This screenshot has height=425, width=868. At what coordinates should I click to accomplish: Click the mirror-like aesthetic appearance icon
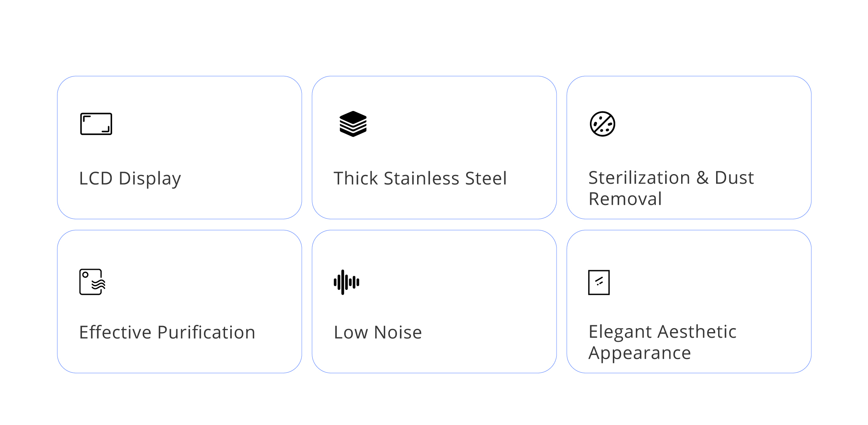click(599, 282)
